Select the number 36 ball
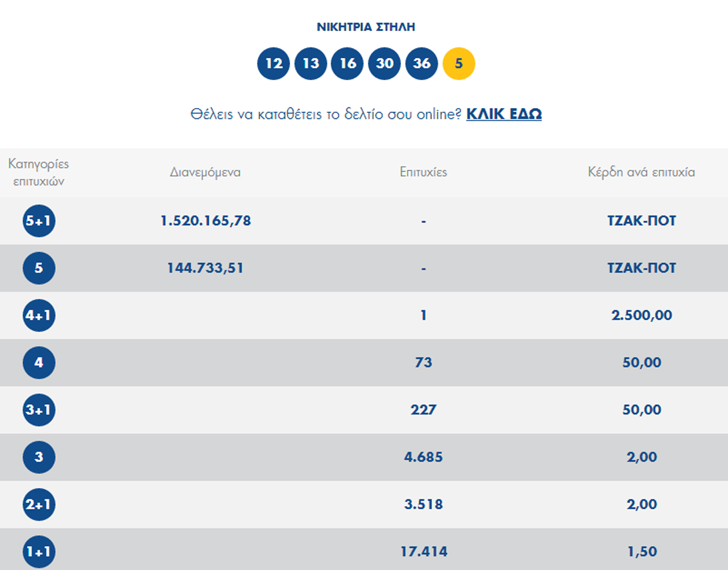This screenshot has height=570, width=728. click(422, 64)
